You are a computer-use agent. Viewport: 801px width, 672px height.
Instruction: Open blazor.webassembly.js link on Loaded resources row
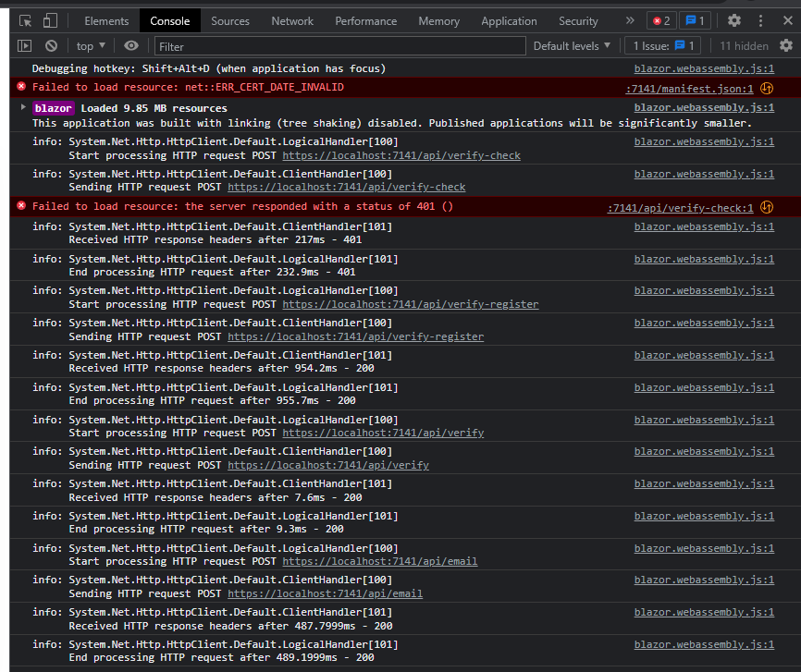[704, 107]
